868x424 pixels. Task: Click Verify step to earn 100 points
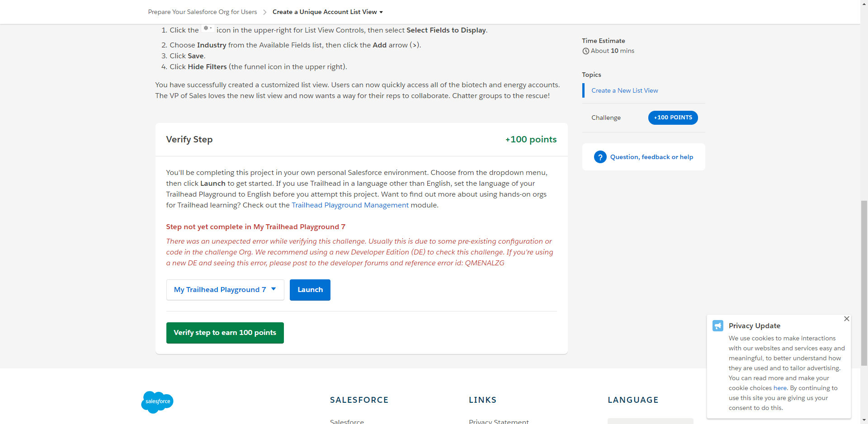(225, 333)
